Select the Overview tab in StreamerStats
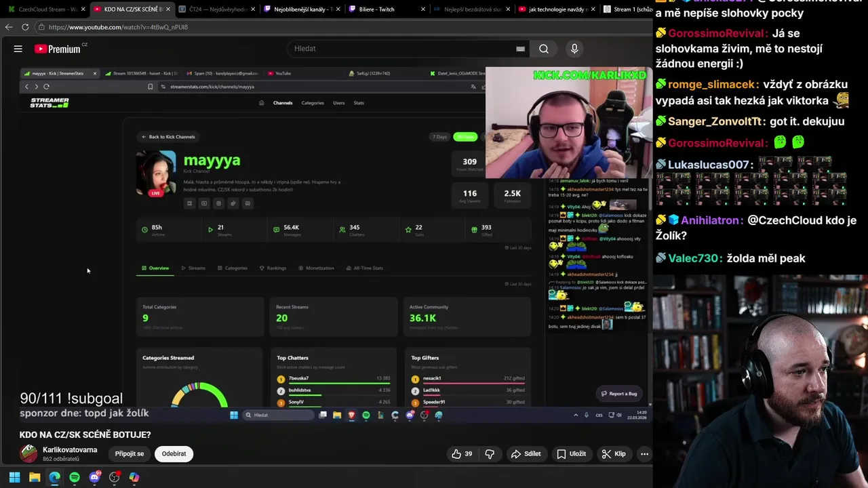868x488 pixels. coord(155,268)
